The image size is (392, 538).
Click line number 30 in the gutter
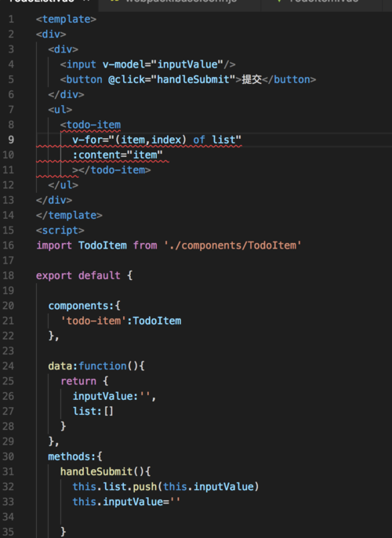(8, 457)
